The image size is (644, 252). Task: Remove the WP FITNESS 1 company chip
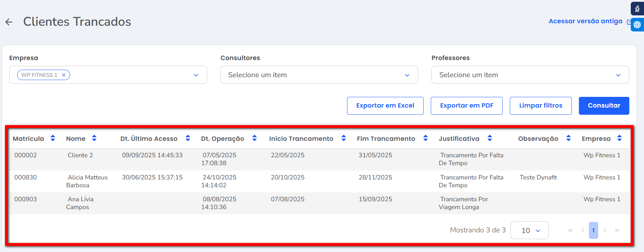pos(64,75)
